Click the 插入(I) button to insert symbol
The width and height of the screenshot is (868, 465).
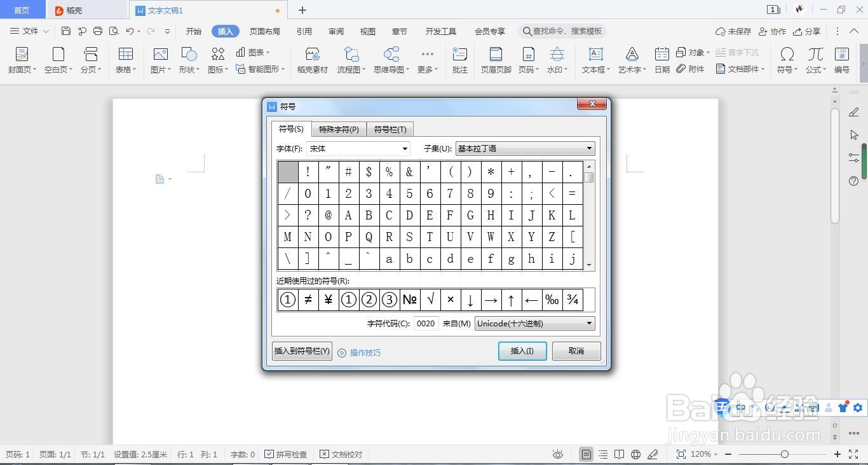[x=521, y=350]
